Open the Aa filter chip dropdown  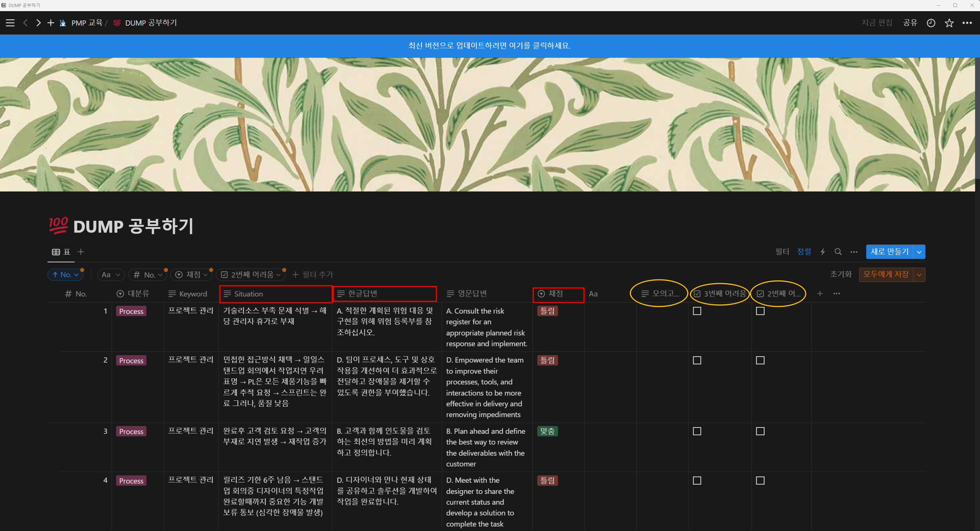coord(111,275)
